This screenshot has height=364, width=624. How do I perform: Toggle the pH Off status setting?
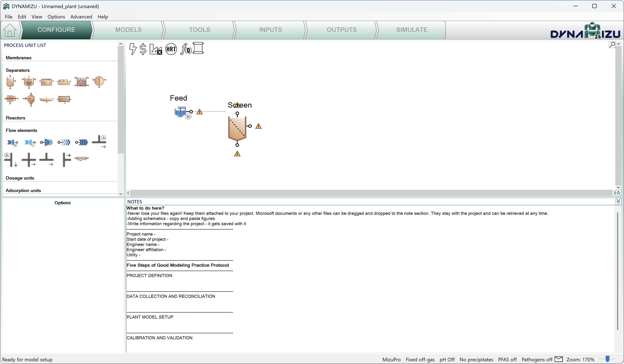[x=447, y=359]
